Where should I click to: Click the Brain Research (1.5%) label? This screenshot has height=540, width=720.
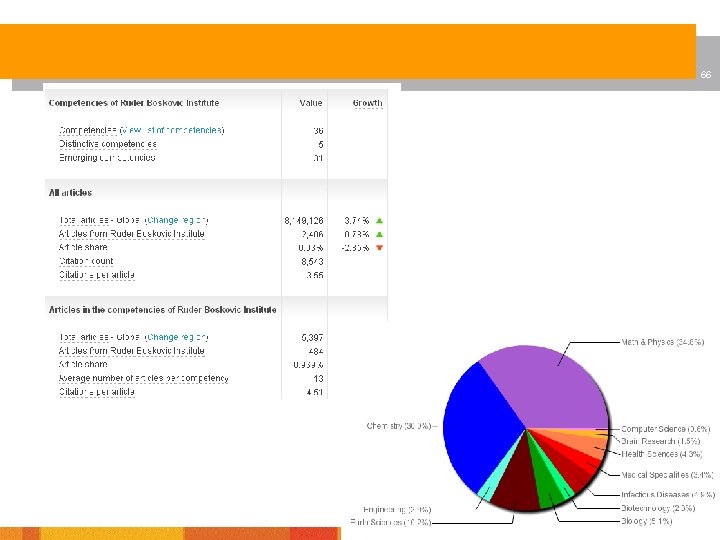660,441
